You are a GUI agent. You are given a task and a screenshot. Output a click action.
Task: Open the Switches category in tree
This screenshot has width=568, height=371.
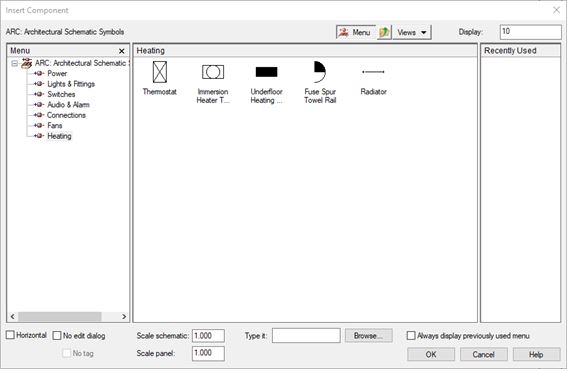pos(61,94)
